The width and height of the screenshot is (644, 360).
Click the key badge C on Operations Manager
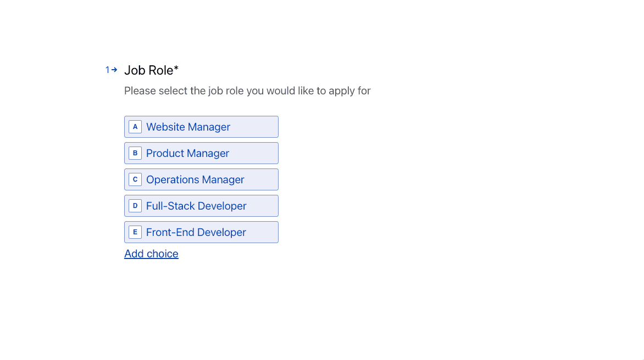(x=135, y=179)
